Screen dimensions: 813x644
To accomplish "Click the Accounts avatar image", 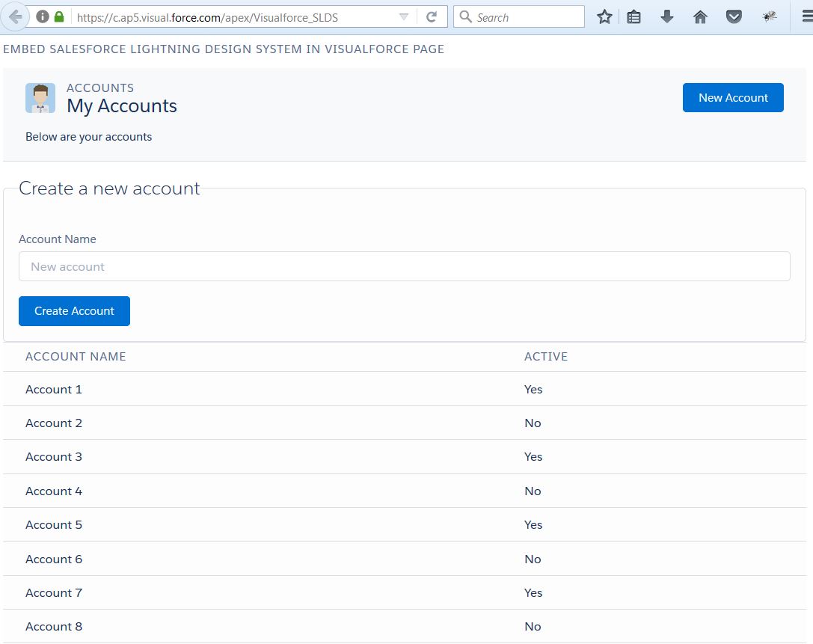I will (40, 97).
